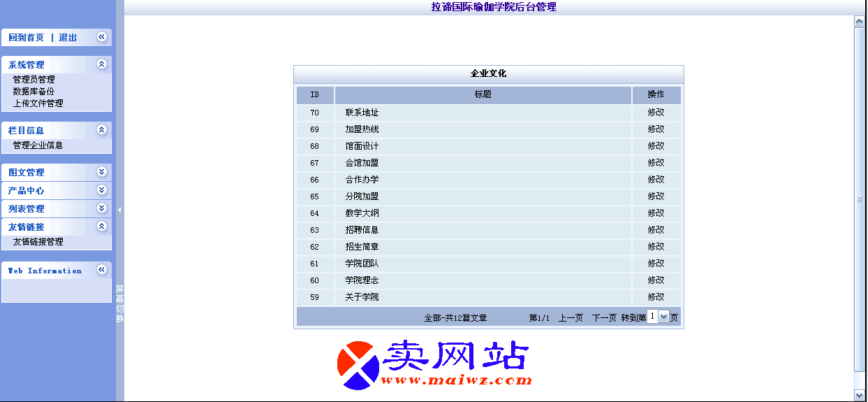Click the scrollbar down arrow

pos(860,395)
